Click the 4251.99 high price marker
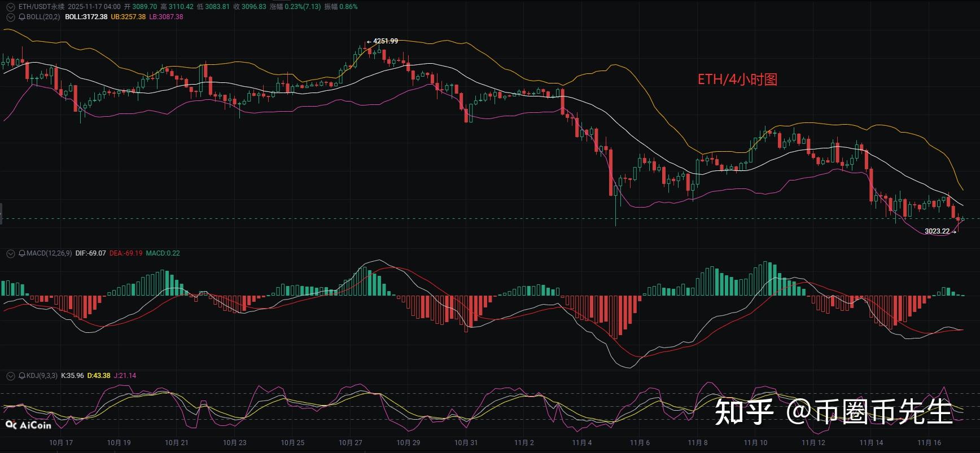980x453 pixels. pyautogui.click(x=385, y=41)
